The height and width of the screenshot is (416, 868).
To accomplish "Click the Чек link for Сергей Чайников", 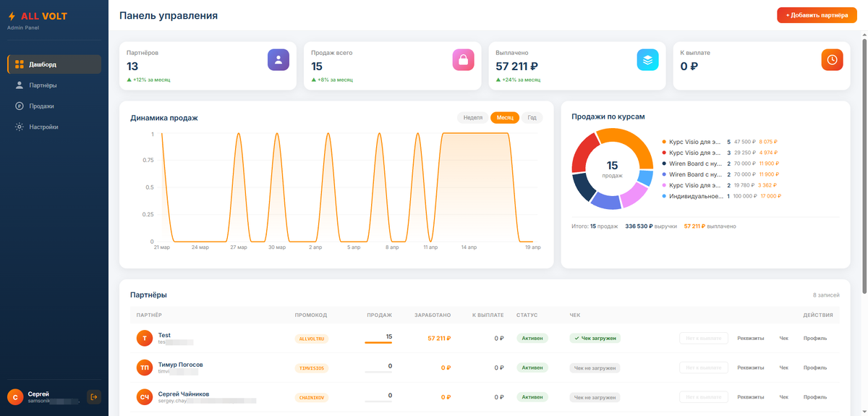I will tap(783, 397).
